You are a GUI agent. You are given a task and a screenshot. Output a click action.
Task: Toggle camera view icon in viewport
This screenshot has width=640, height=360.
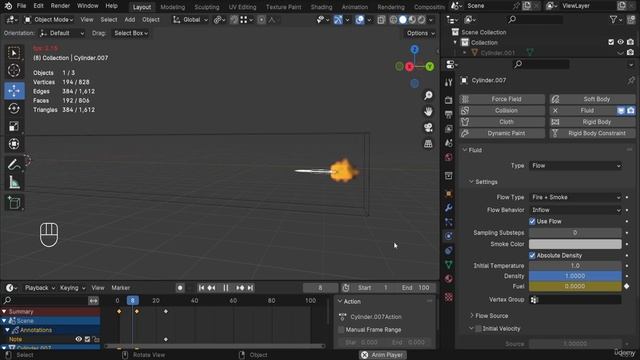(x=428, y=127)
